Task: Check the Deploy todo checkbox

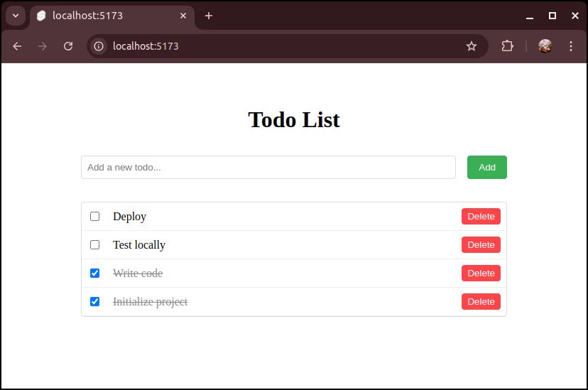Action: [95, 217]
